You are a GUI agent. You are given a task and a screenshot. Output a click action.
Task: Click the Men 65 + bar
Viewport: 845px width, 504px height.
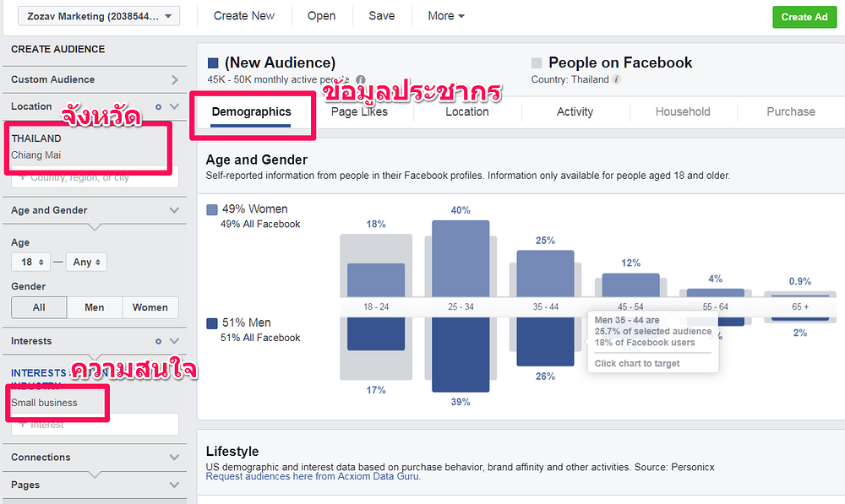[800, 319]
